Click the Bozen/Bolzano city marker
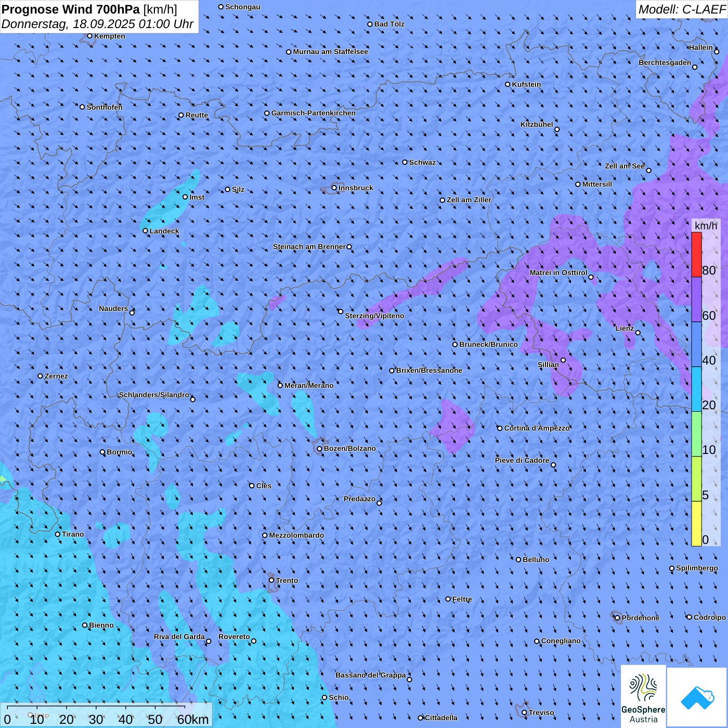 (320, 448)
